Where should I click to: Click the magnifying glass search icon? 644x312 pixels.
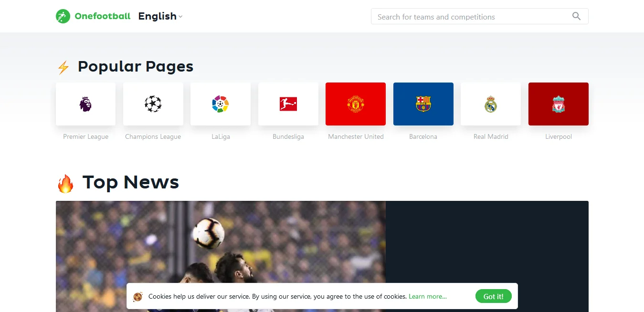(x=577, y=16)
